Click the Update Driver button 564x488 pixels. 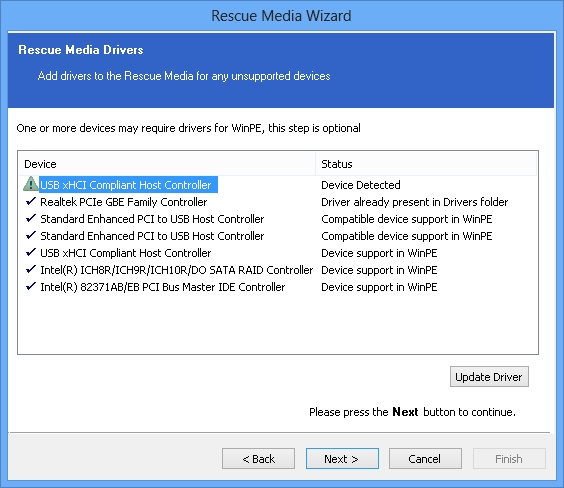489,377
